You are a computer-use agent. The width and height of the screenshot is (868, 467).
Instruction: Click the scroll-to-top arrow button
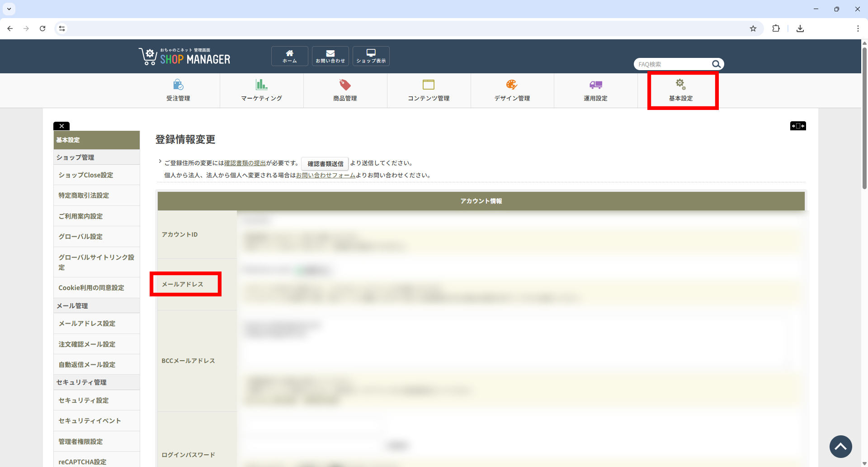840,447
